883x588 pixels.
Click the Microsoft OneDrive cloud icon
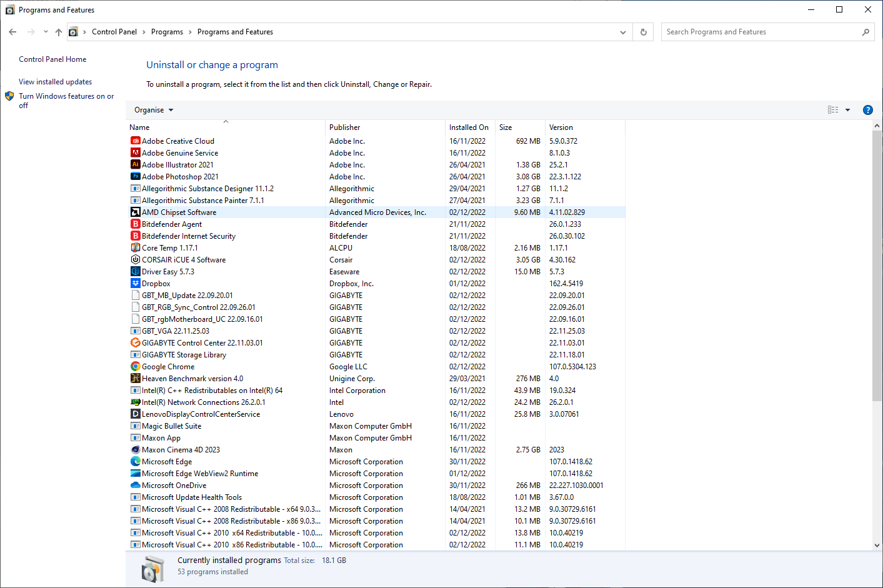136,486
